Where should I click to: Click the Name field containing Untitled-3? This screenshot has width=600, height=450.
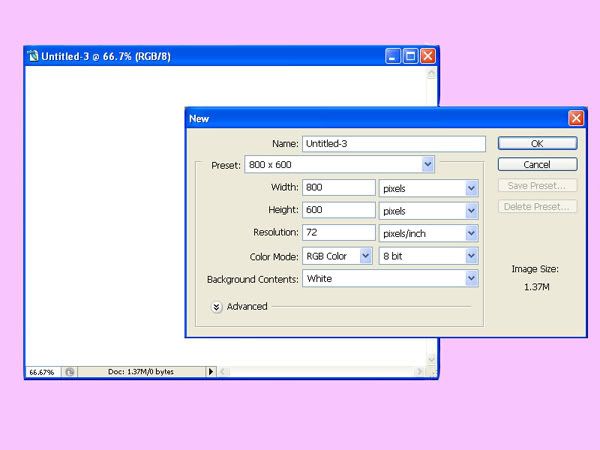(393, 144)
